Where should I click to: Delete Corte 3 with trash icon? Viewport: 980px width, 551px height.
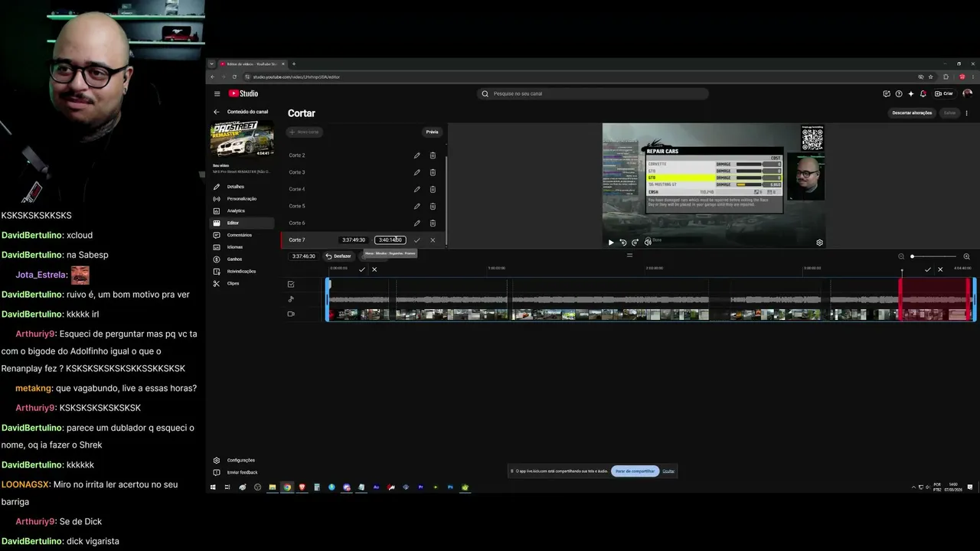click(433, 172)
